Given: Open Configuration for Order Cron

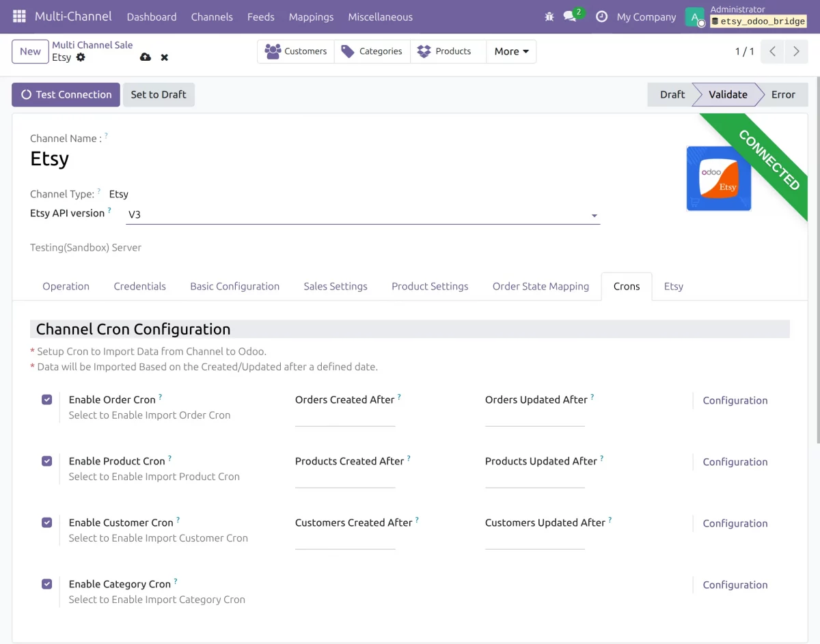Looking at the screenshot, I should click(x=735, y=400).
